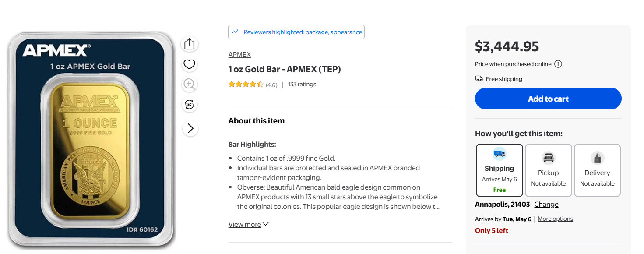Advance to the next product image chevron
Image resolution: width=644 pixels, height=254 pixels.
coord(189,128)
